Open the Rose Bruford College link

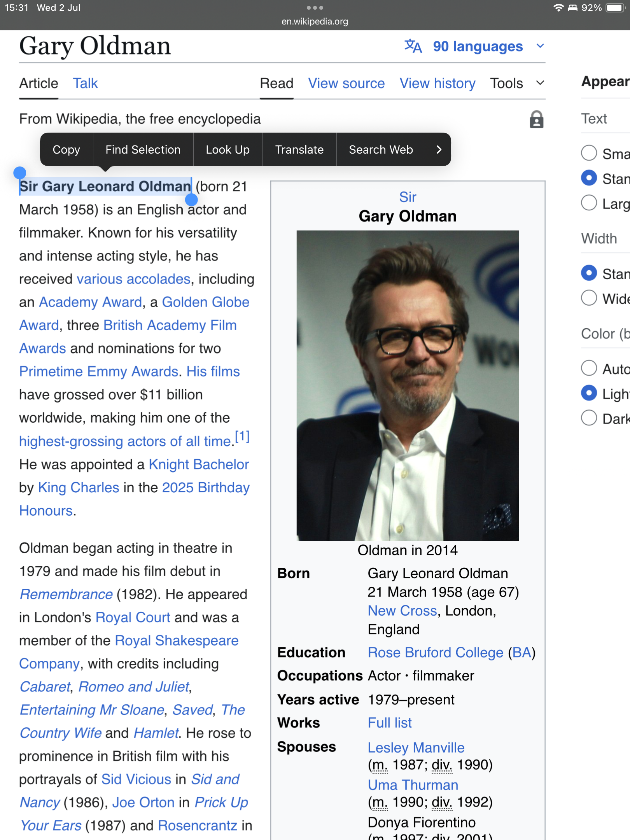tap(436, 653)
